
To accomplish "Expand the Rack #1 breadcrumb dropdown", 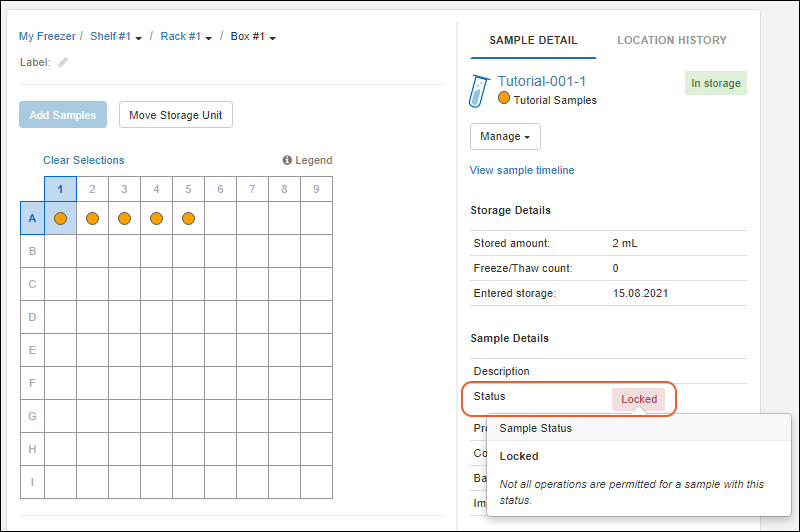I will 186,37.
